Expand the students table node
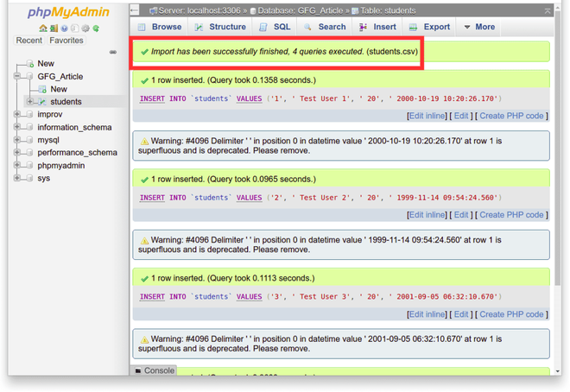This screenshot has width=570, height=392. click(x=30, y=101)
